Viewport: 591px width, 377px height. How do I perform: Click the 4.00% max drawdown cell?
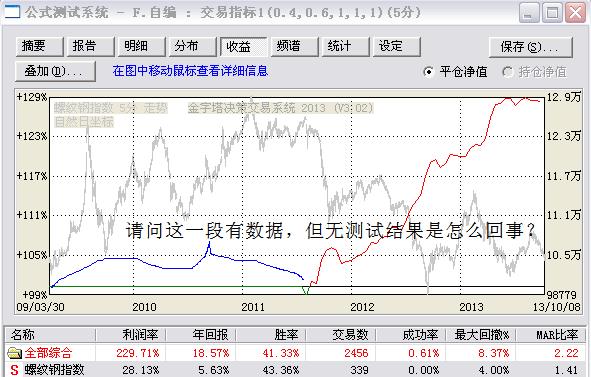(x=493, y=370)
